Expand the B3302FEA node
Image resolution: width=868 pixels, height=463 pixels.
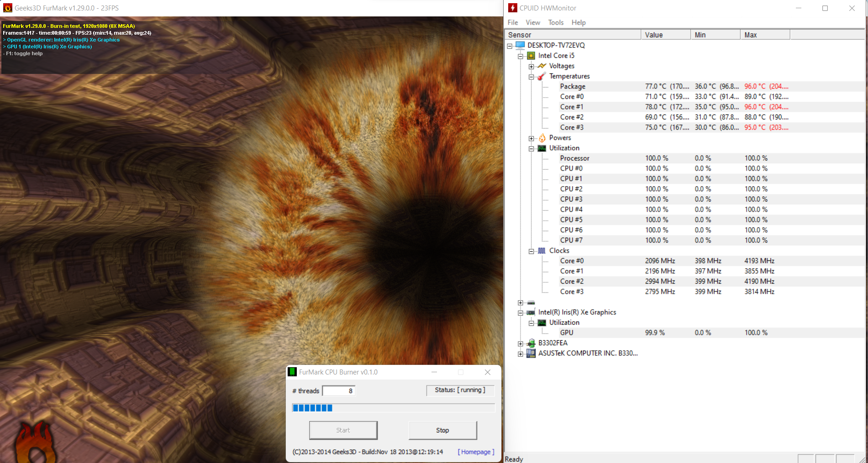tap(521, 344)
